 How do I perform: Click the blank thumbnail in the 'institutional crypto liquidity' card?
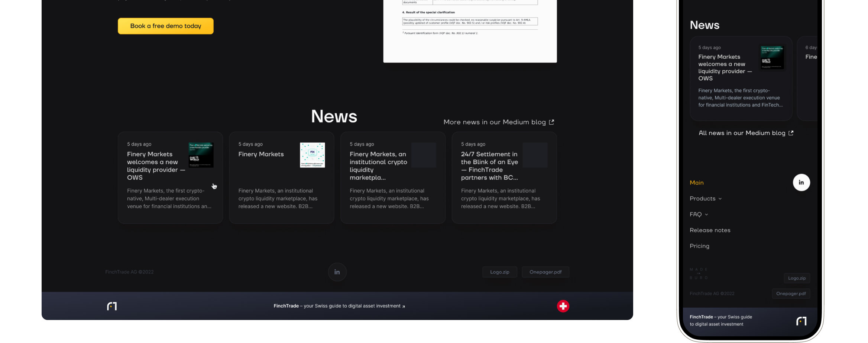pyautogui.click(x=424, y=155)
